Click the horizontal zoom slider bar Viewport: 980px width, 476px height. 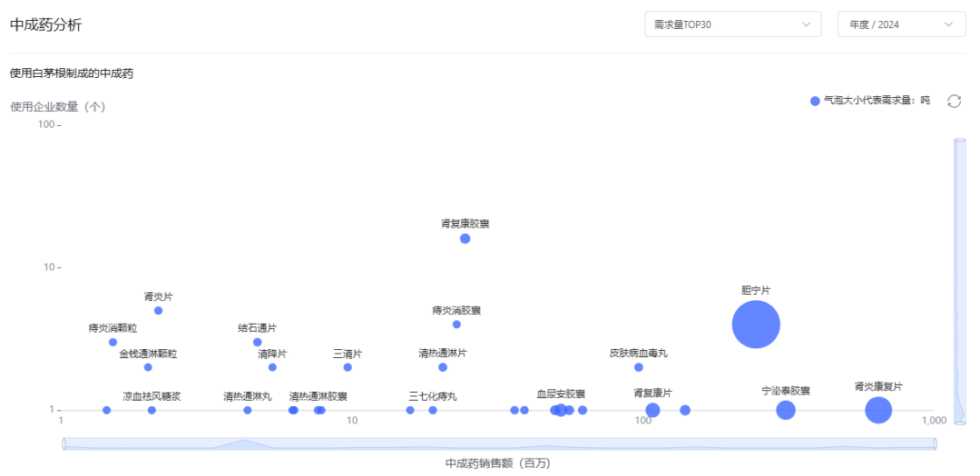point(499,443)
